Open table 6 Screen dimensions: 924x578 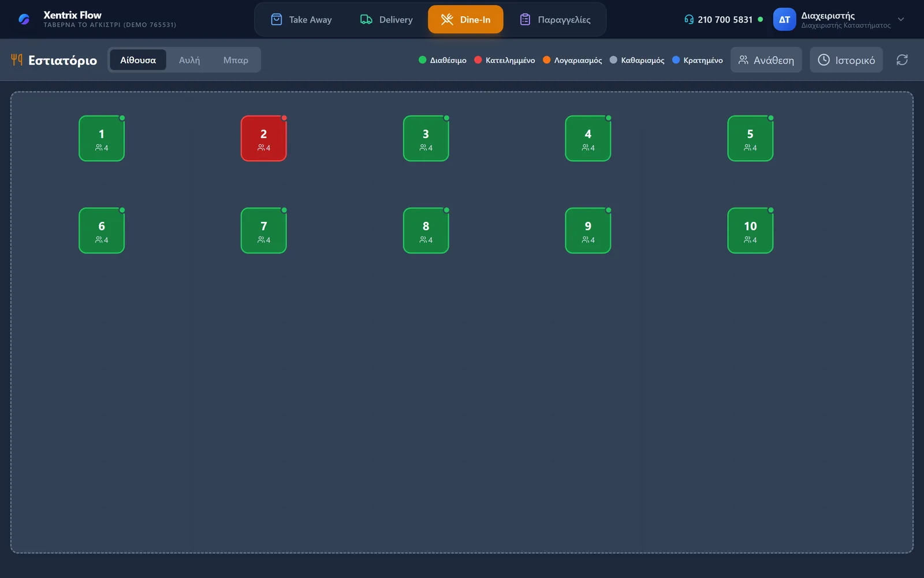click(102, 231)
